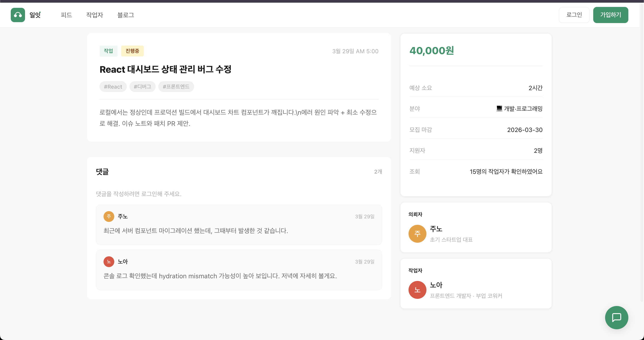Image resolution: width=644 pixels, height=340 pixels.
Task: Click 노아's comment about hydration mismatch
Action: [220, 276]
